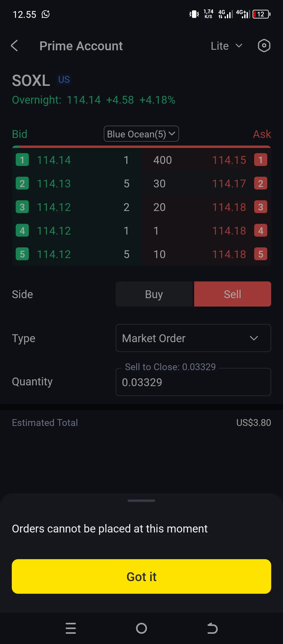283x644 pixels.
Task: Tap the Quantity input field
Action: 193,382
